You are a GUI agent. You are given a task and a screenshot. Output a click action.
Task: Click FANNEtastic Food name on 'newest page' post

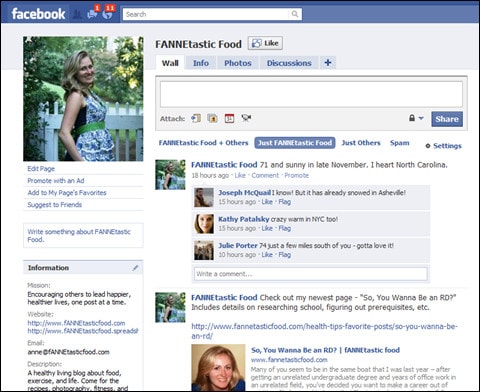click(224, 298)
